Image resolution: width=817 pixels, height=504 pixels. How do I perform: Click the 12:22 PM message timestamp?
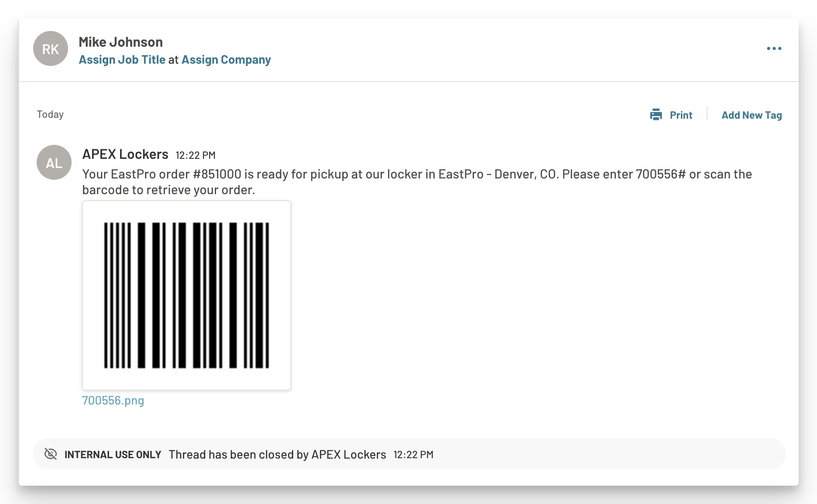click(196, 155)
